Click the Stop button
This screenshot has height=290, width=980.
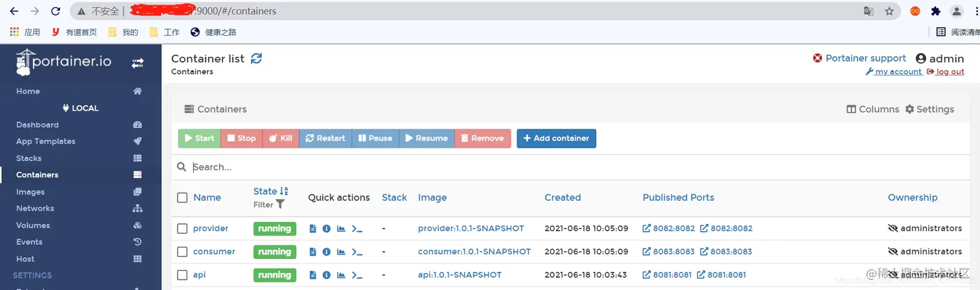point(241,139)
